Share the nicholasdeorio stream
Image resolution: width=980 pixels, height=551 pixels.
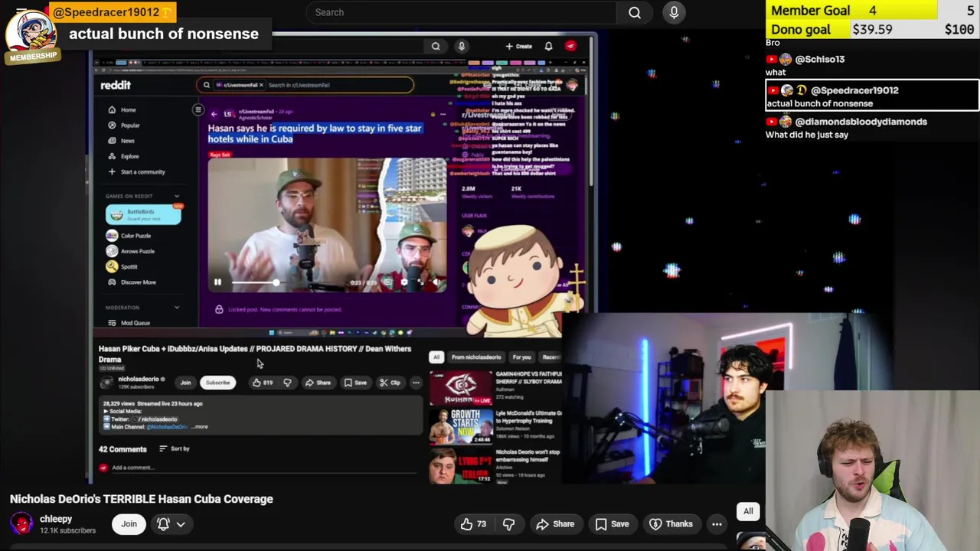(x=318, y=383)
